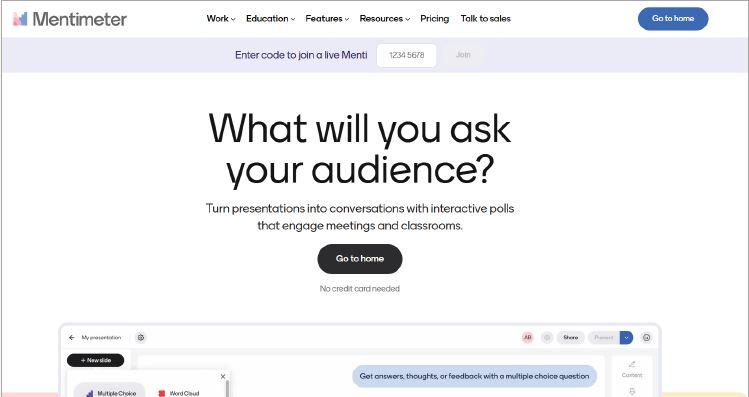
Task: Click the Mentimeter logo
Action: coord(70,19)
